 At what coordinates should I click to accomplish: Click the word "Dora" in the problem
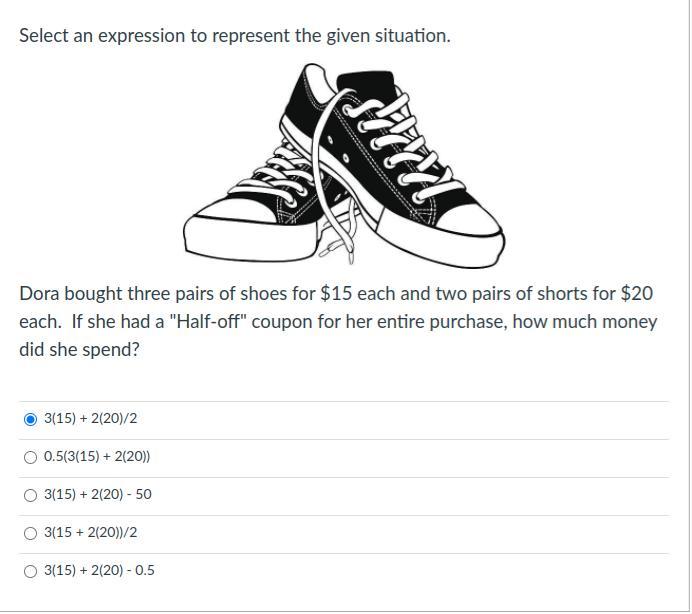(40, 294)
